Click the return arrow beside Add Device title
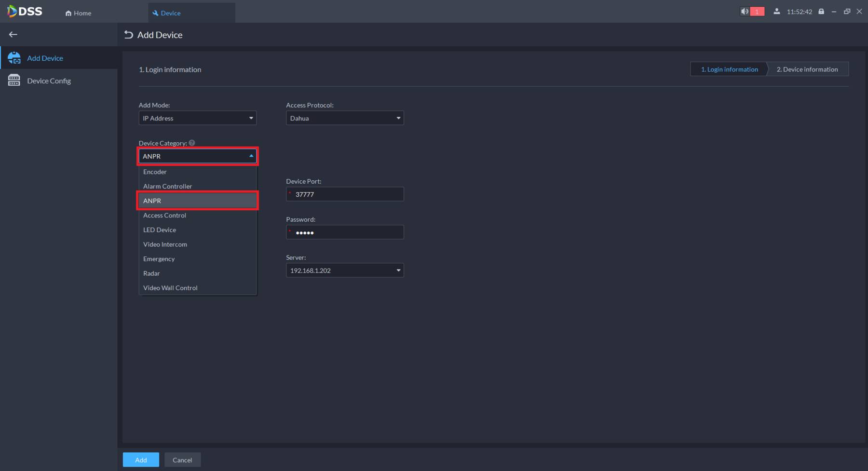Screen dimensions: 868x471 [128, 35]
